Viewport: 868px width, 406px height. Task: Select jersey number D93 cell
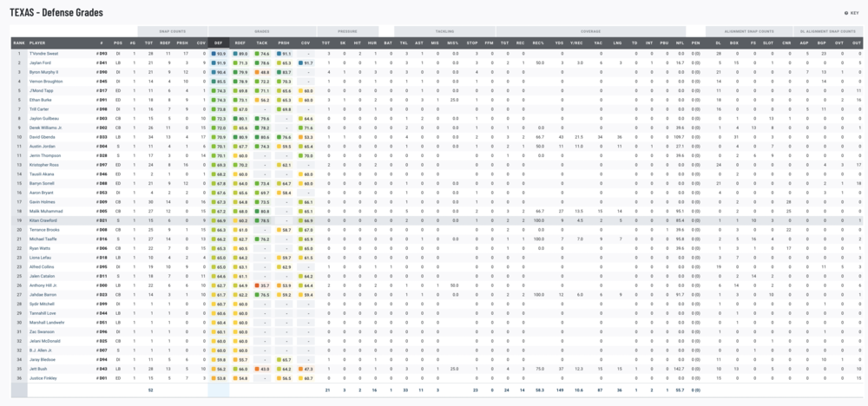(103, 54)
